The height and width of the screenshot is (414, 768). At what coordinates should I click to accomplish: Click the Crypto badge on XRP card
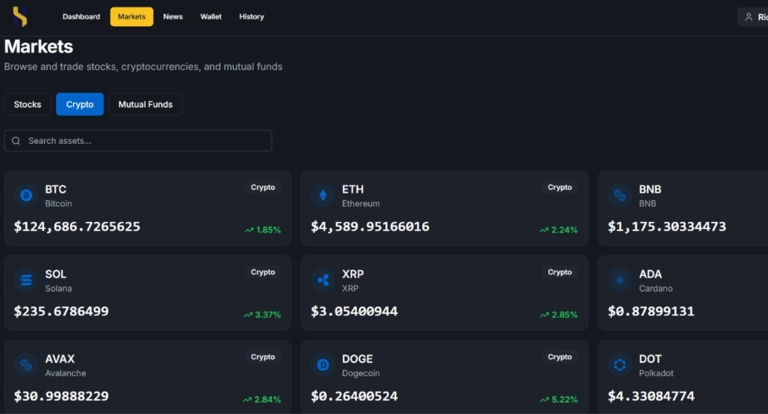tap(560, 272)
